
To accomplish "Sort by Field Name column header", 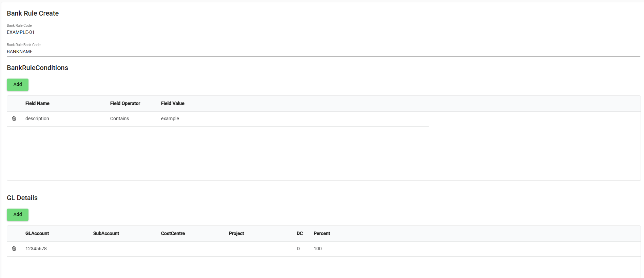I will 37,104.
